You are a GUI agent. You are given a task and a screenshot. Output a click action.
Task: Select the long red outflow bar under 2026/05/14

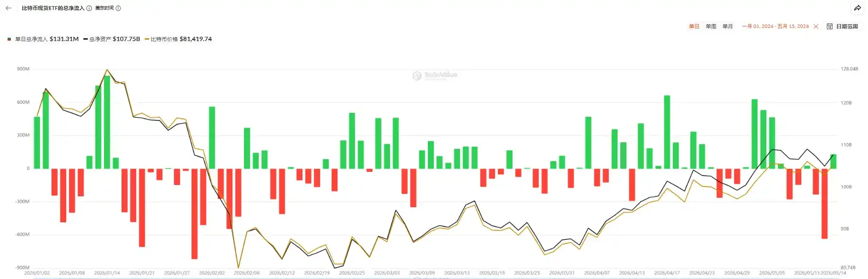(x=825, y=203)
